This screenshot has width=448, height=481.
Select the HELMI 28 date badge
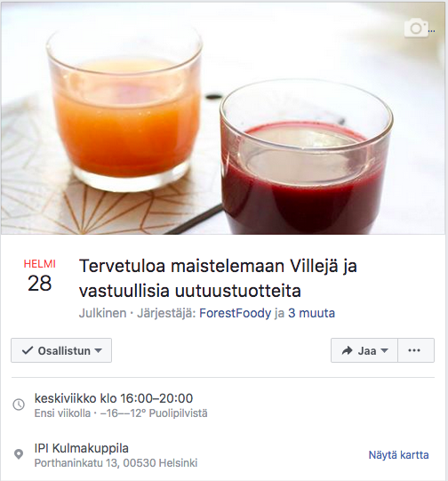40,276
